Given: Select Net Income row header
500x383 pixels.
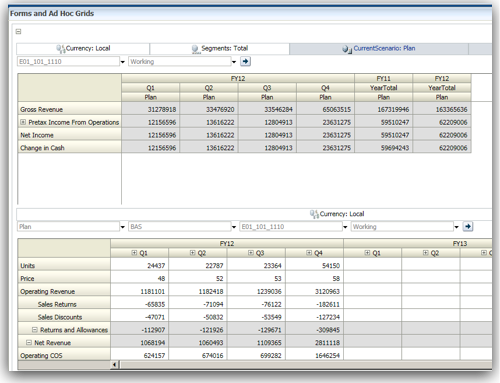Looking at the screenshot, I should 69,135.
